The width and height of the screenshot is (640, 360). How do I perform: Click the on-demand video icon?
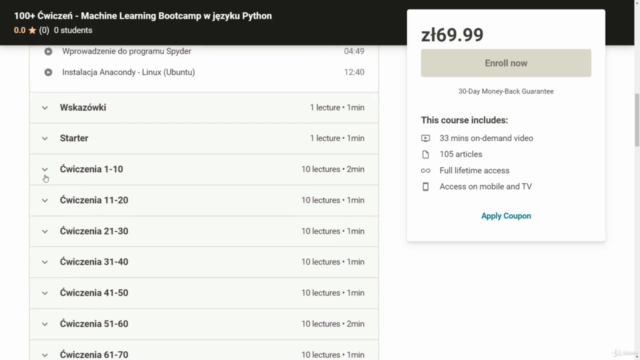click(x=425, y=138)
